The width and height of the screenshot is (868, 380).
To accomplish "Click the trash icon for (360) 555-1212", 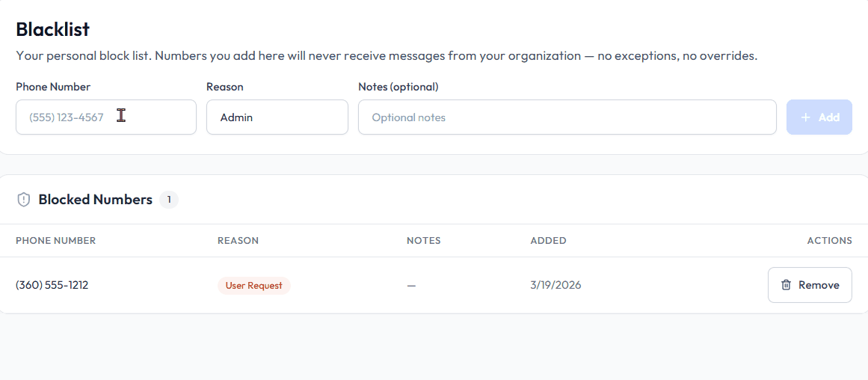I will click(x=786, y=285).
